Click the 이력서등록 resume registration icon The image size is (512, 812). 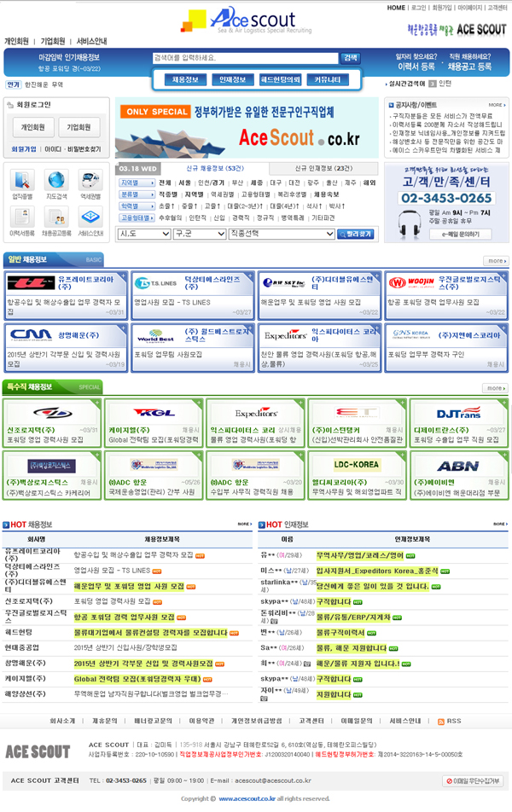tap(22, 217)
